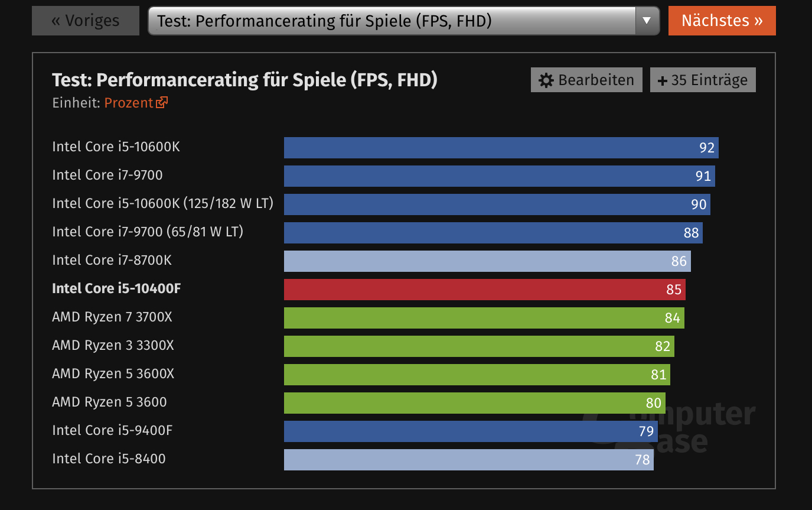Open the Prozent unit link
The width and height of the screenshot is (812, 510).
129,103
